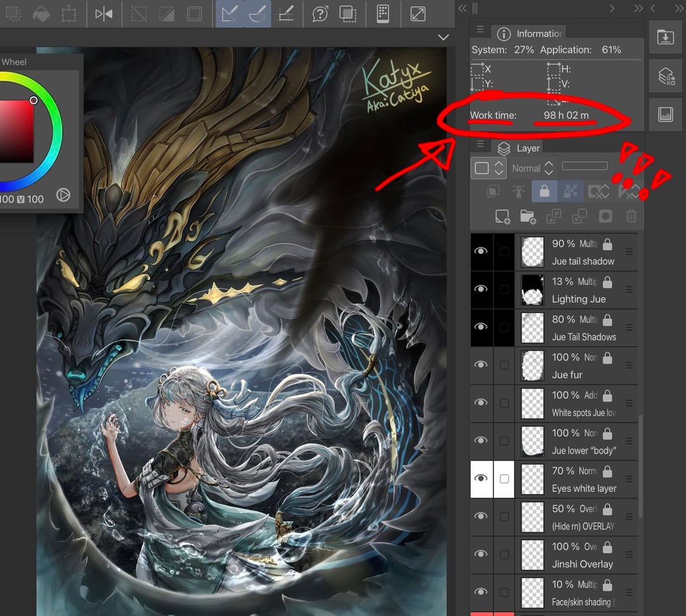Hide the Jue fur layer
This screenshot has width=686, height=616.
pos(481,365)
